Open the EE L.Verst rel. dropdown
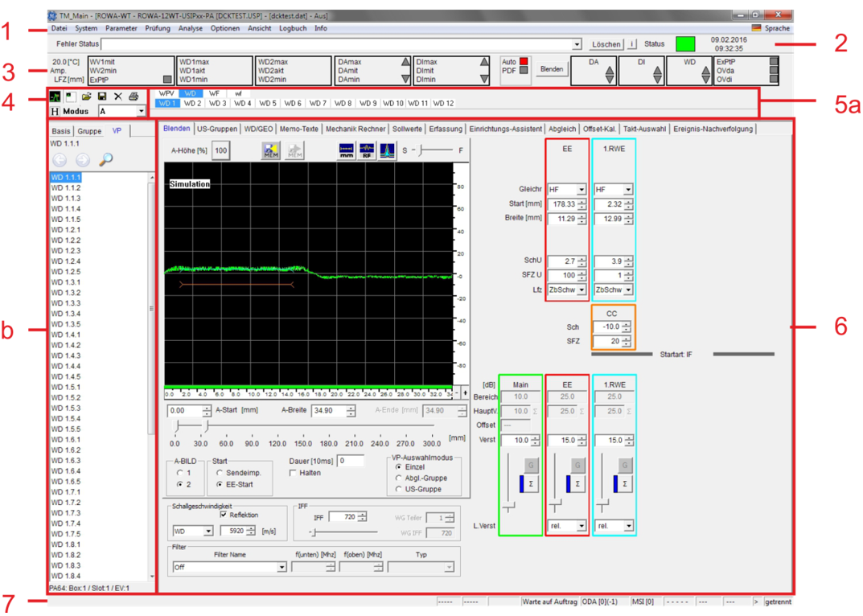 [581, 526]
